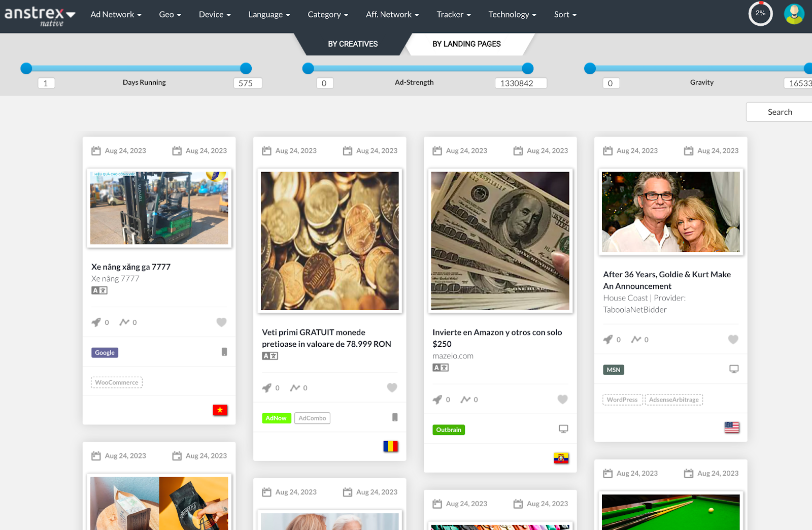
Task: Click the Ad-Strength minimum slider handle
Action: point(308,69)
